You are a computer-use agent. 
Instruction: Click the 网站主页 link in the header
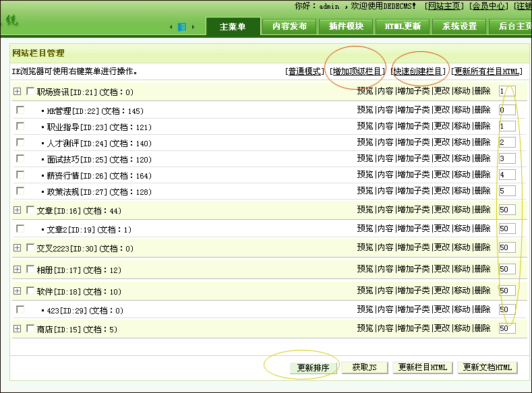pos(444,6)
